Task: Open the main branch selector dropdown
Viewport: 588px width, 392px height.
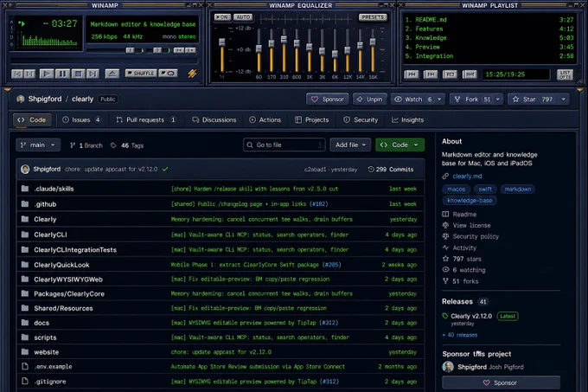Action: tap(38, 145)
